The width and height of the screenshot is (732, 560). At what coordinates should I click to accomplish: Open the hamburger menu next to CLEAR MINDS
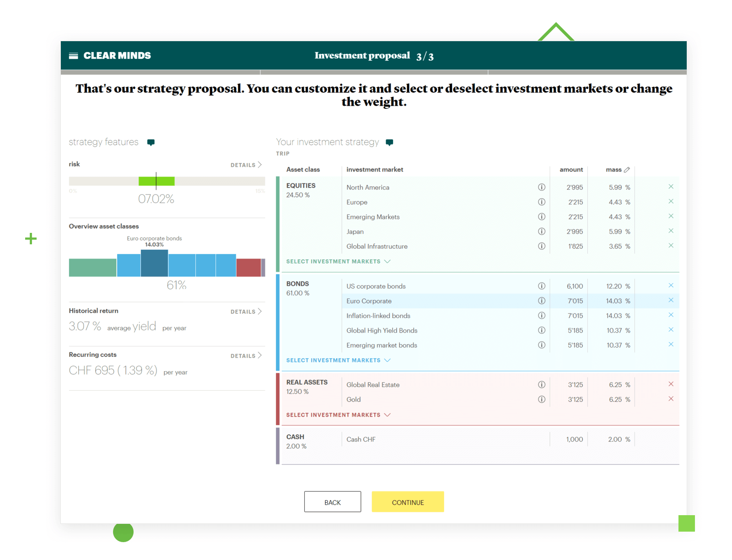(x=74, y=55)
